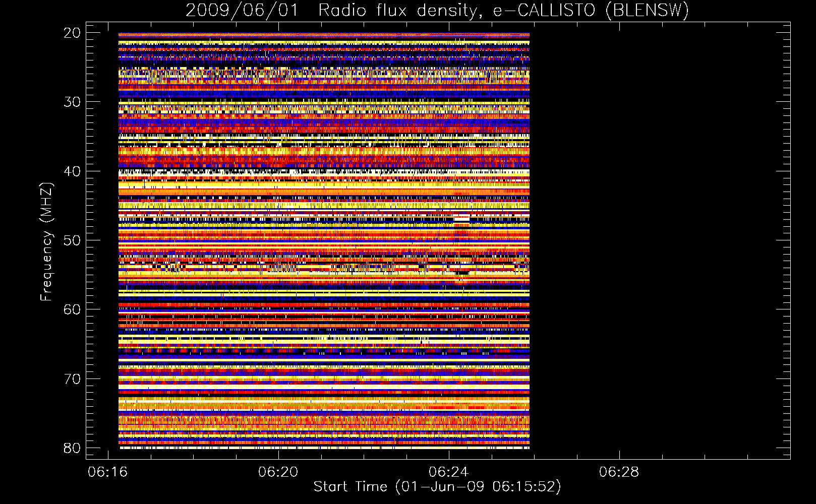The width and height of the screenshot is (816, 504).
Task: Click the 'Start Time' axis caption
Action: coord(437,487)
